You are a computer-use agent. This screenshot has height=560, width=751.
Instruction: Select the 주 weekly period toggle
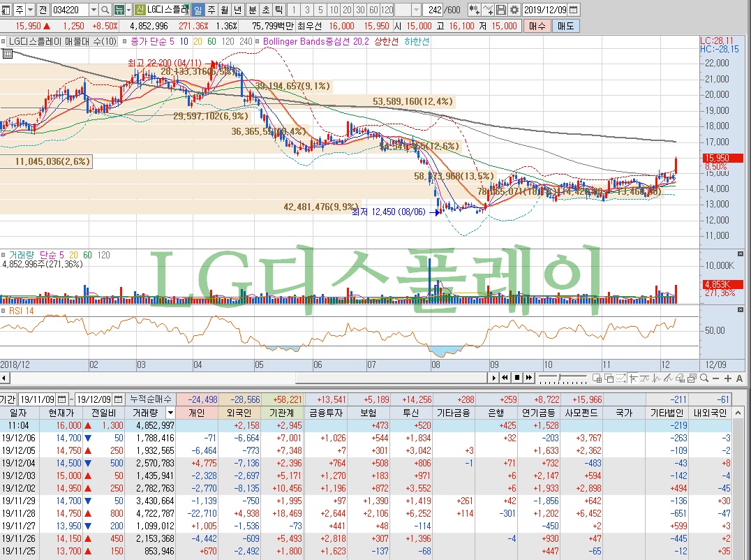point(211,10)
